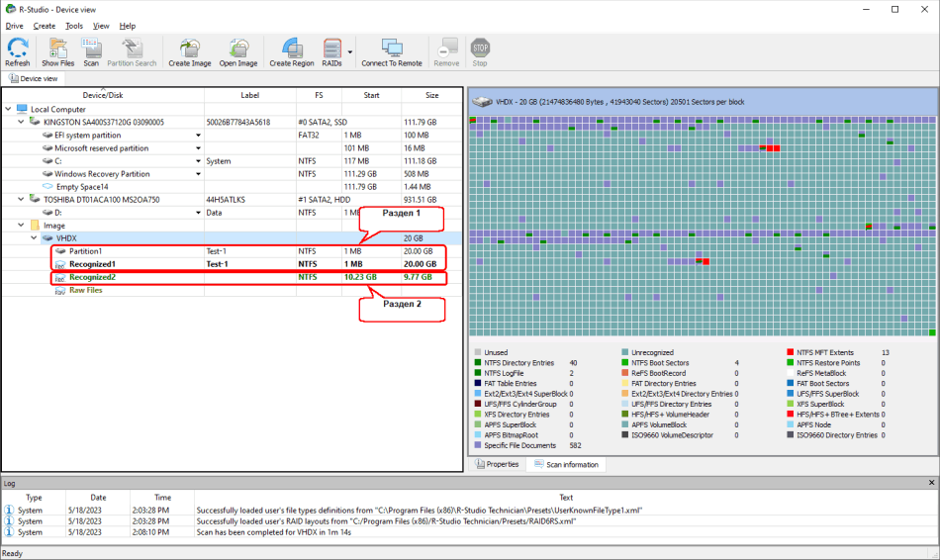Click the D: drive partition icon
Image resolution: width=940 pixels, height=560 pixels.
pyautogui.click(x=47, y=213)
